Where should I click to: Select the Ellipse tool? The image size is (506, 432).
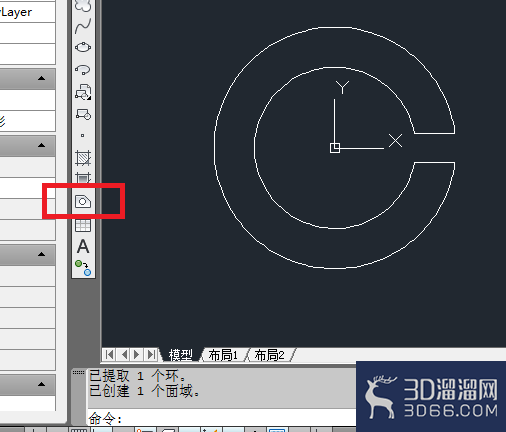coord(83,47)
